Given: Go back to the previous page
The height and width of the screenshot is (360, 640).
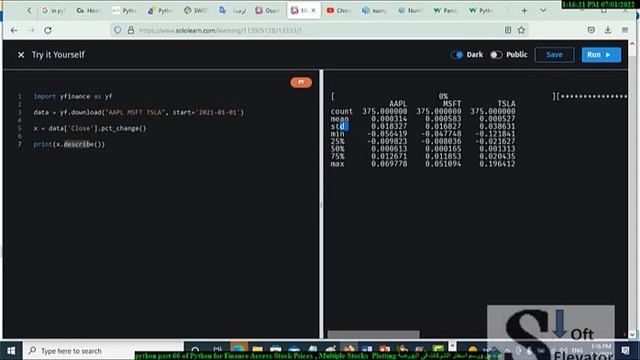Looking at the screenshot, I should tap(14, 30).
